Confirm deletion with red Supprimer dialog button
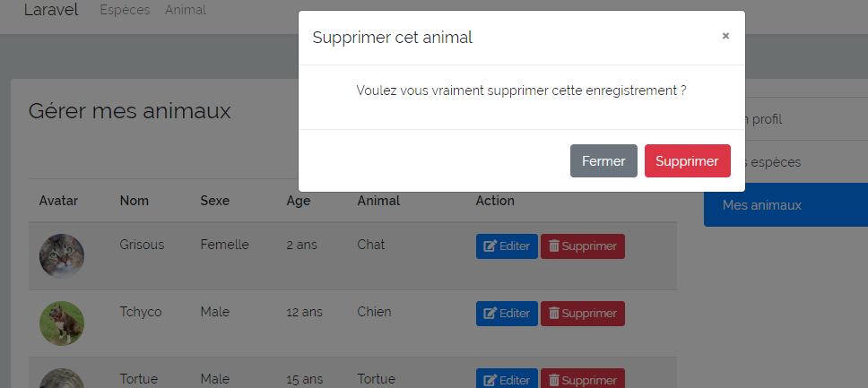The height and width of the screenshot is (388, 868). point(687,161)
